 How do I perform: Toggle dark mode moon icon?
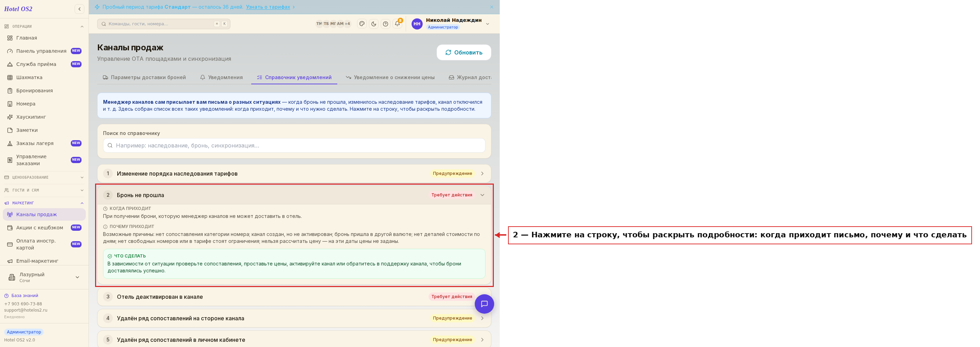[x=374, y=24]
